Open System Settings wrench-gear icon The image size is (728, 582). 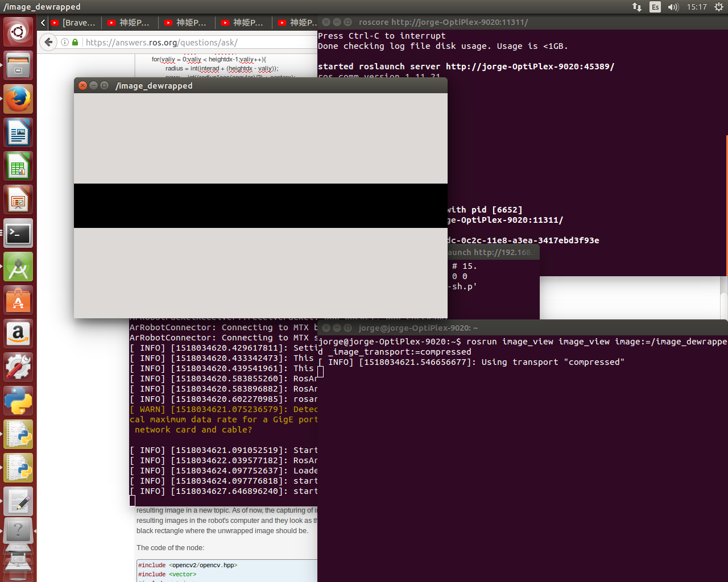tap(18, 368)
